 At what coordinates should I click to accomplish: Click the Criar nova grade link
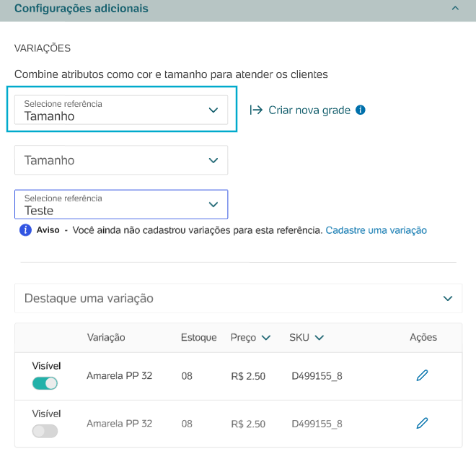[x=309, y=110]
